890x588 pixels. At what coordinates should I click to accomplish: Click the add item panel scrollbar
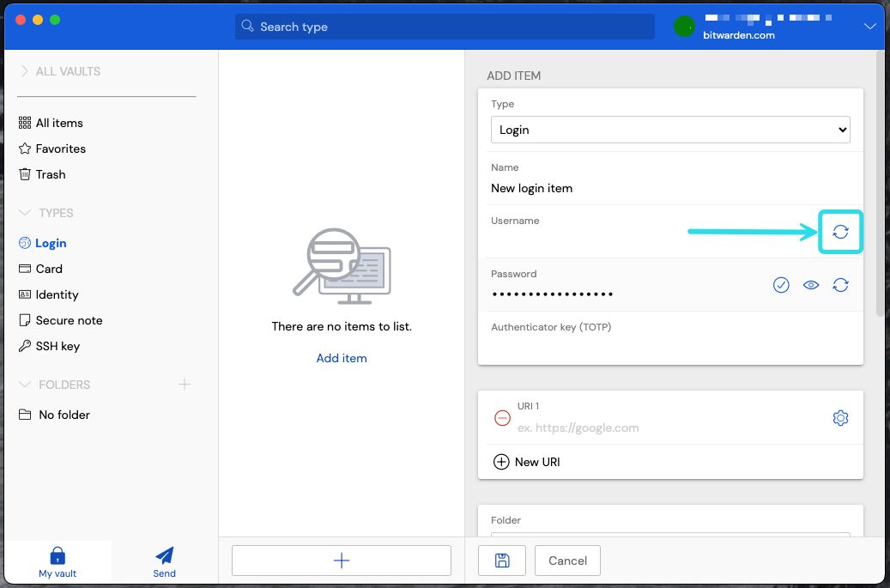[x=880, y=184]
